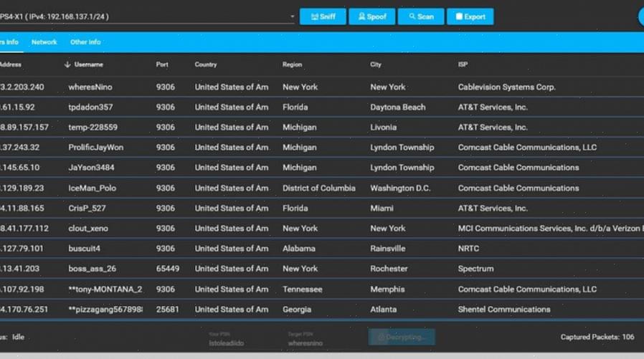Click the Sniff button
The width and height of the screenshot is (644, 359).
pyautogui.click(x=323, y=16)
